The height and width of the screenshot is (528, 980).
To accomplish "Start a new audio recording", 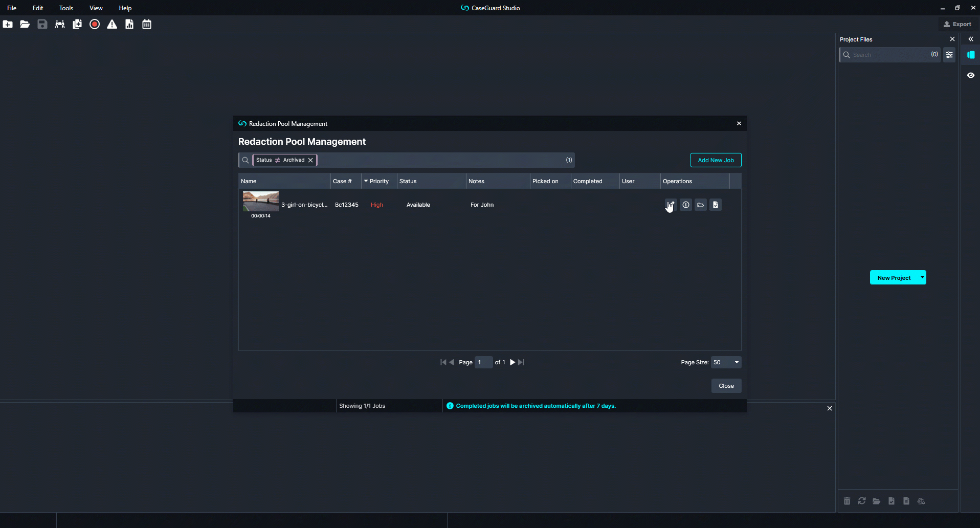I will 94,24.
